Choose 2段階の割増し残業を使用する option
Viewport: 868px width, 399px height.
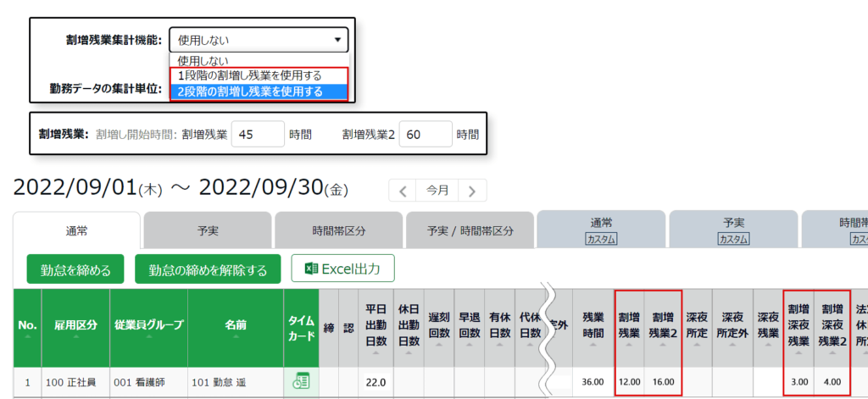click(249, 91)
